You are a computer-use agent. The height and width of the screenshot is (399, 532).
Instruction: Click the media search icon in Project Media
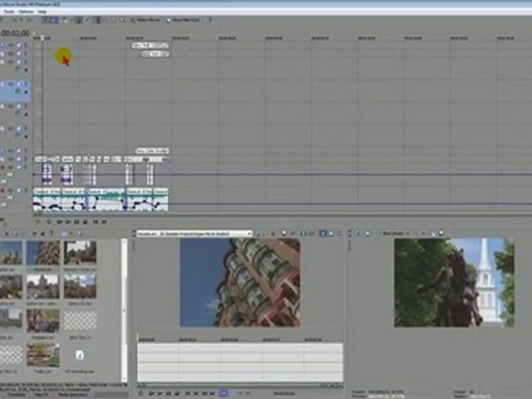(80, 233)
